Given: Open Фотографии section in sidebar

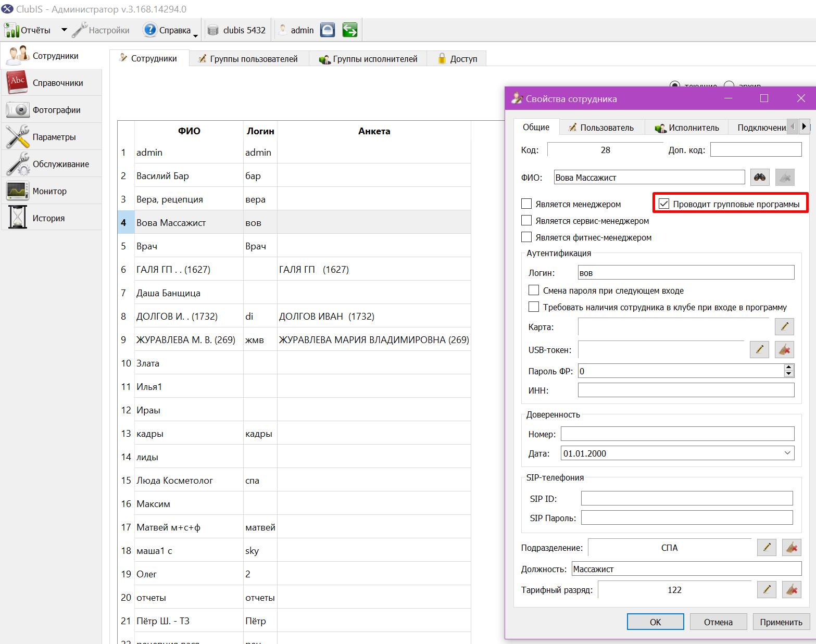Looking at the screenshot, I should (52, 110).
